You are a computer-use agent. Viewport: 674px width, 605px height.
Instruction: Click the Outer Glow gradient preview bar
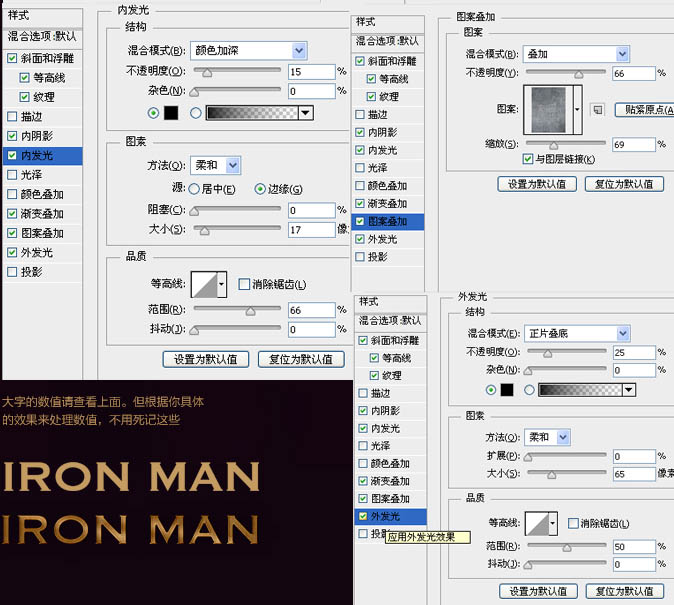click(x=580, y=390)
